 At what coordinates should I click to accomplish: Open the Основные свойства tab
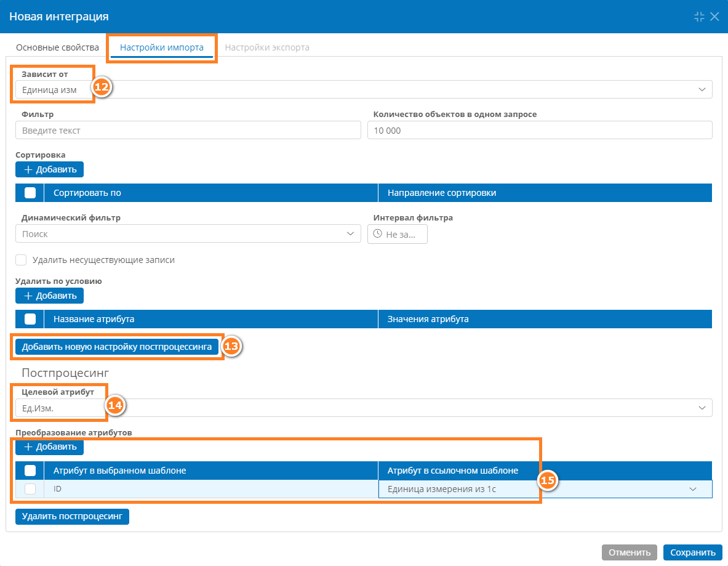pyautogui.click(x=58, y=47)
